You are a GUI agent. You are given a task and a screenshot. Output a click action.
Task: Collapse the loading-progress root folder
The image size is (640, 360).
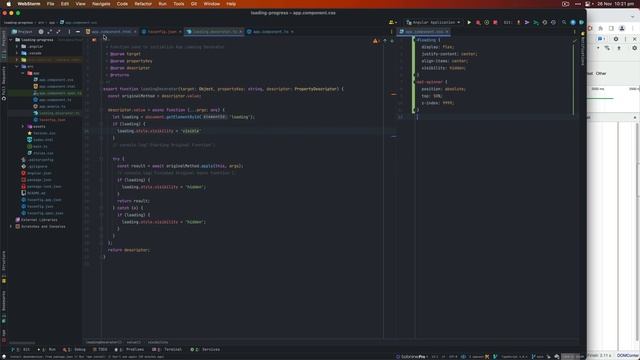pos(11,40)
